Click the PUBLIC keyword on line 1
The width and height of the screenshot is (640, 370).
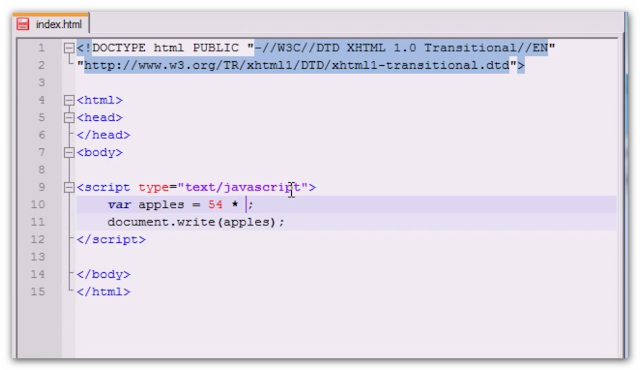point(216,48)
